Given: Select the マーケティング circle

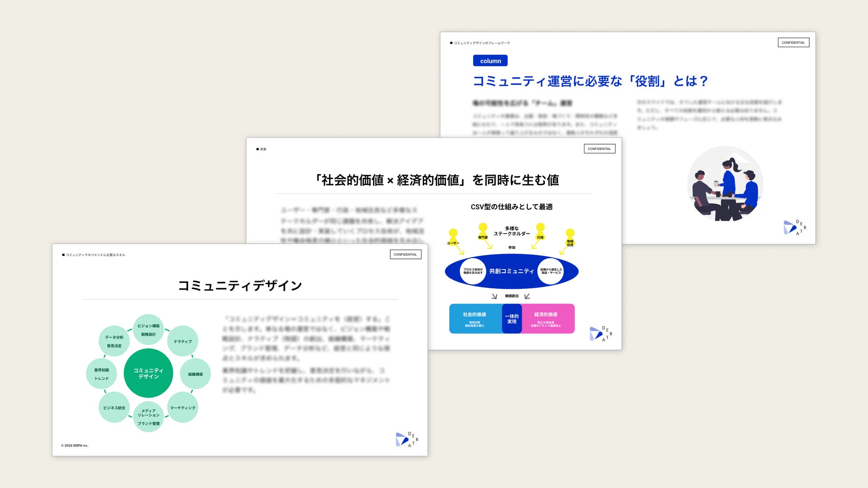Looking at the screenshot, I should pos(183,407).
